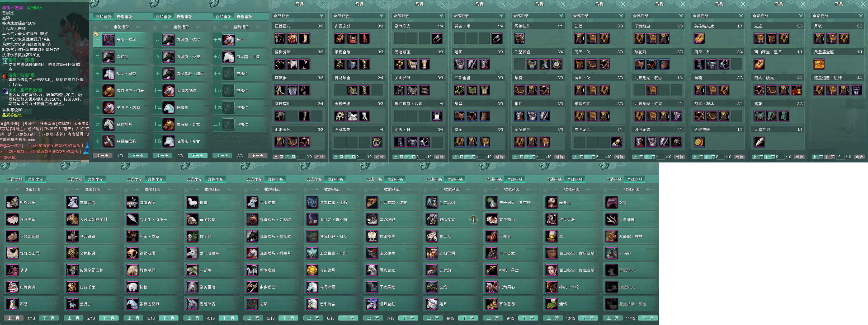Click the 西山秘宝·魁首 gear icon
The image size is (868, 325).
tap(759, 64)
